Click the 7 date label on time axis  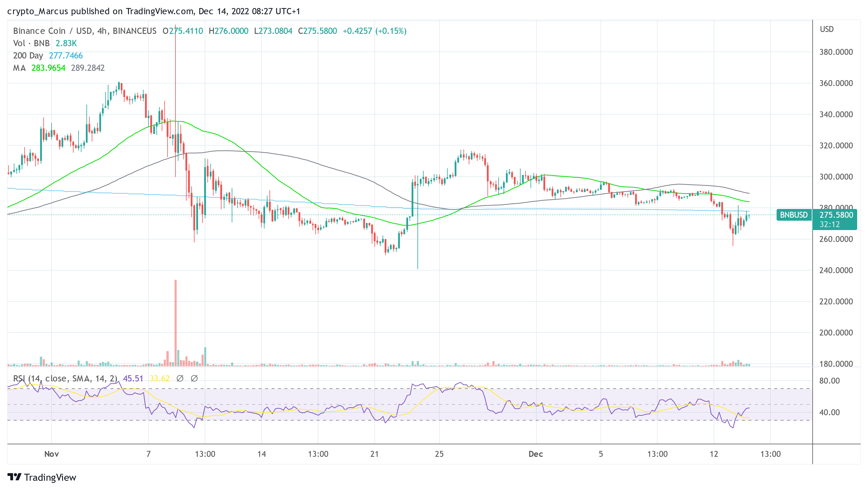tap(148, 454)
